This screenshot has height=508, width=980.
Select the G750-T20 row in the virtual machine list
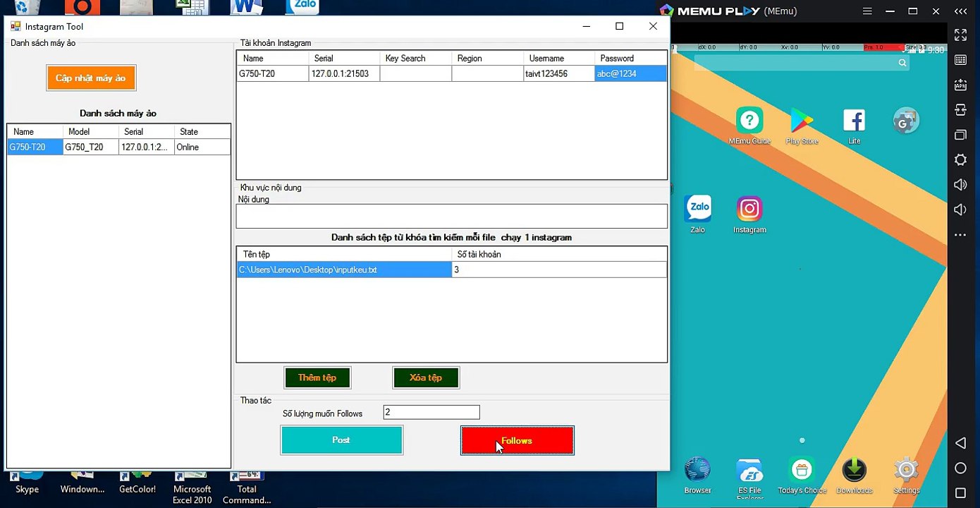pos(35,147)
